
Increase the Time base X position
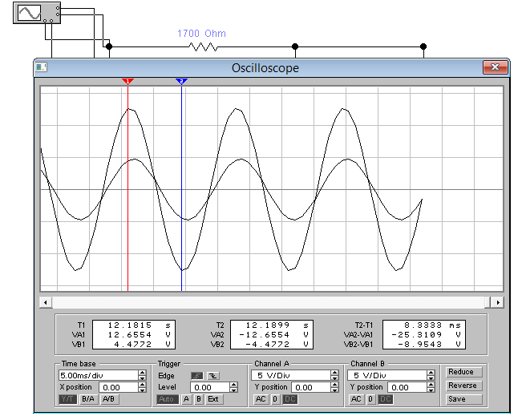point(142,385)
